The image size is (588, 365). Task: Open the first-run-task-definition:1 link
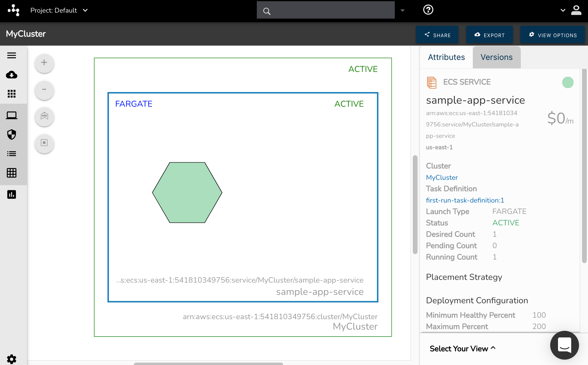[x=465, y=200]
